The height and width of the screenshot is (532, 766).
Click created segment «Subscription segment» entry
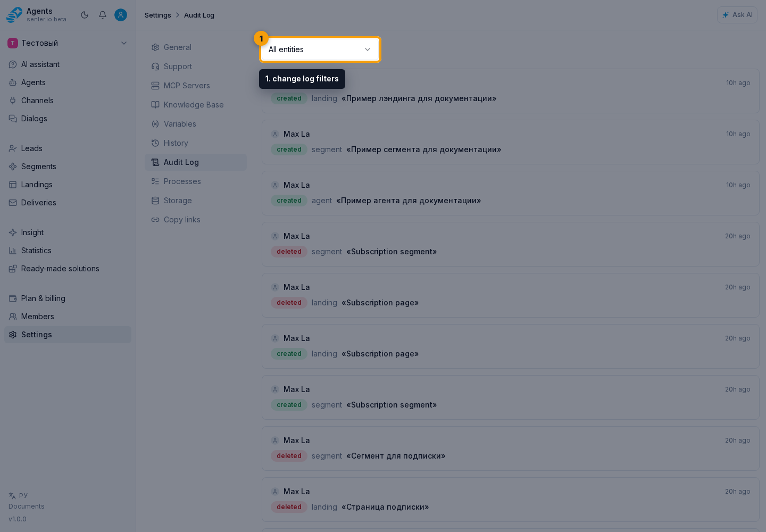(511, 397)
